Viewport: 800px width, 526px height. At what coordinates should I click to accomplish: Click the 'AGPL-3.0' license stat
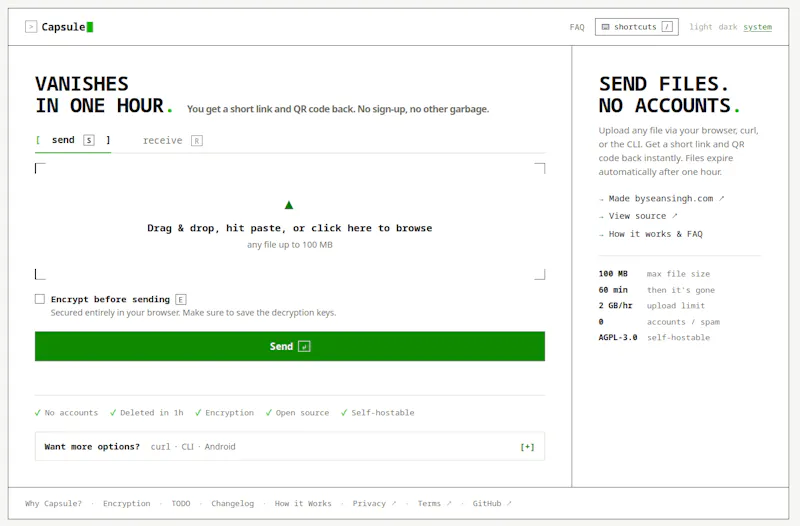coord(618,338)
